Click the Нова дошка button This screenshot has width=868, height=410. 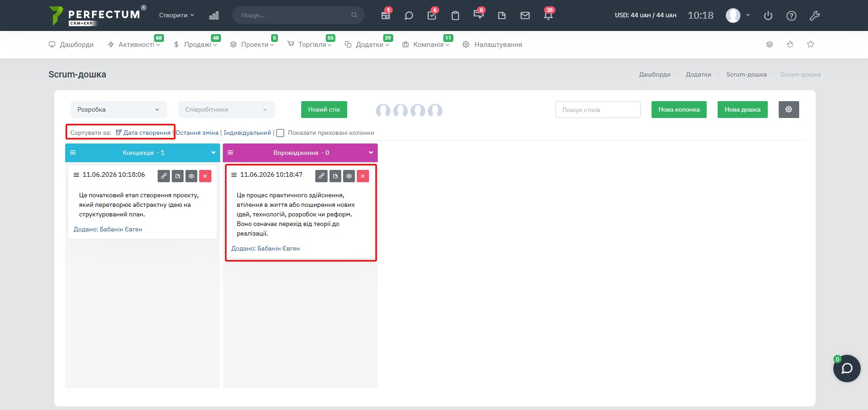coord(742,109)
